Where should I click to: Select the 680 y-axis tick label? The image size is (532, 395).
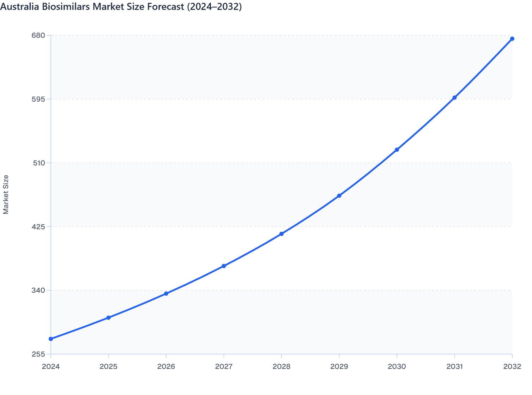click(38, 35)
